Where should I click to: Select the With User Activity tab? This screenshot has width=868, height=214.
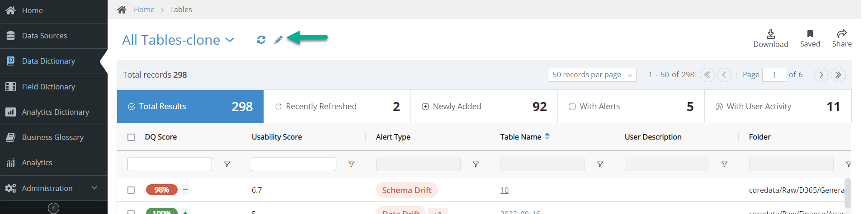coord(778,107)
